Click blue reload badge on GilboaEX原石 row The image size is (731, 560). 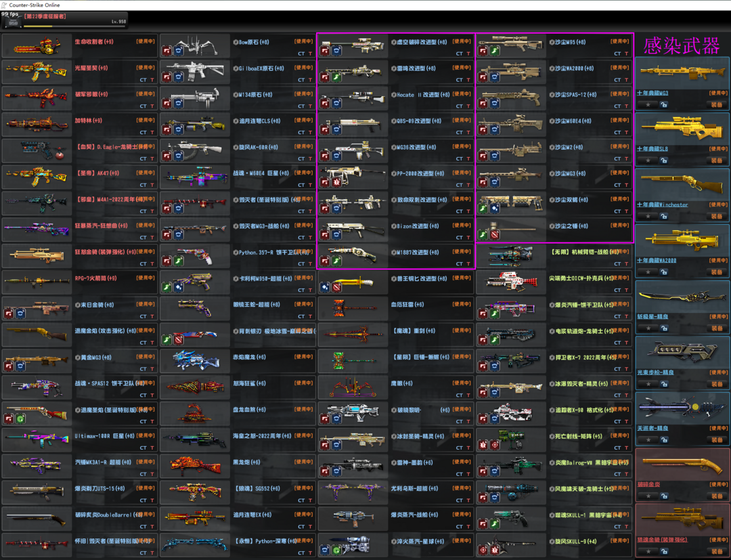tap(179, 77)
